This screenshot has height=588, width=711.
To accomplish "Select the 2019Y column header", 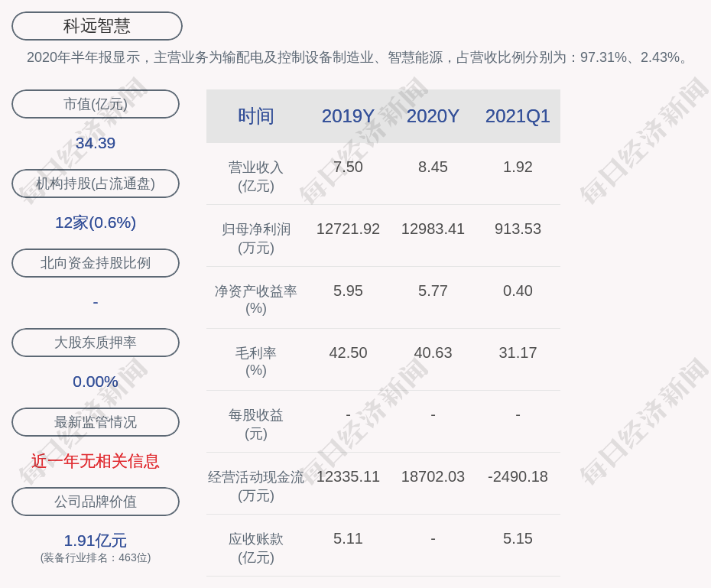I will tap(348, 116).
